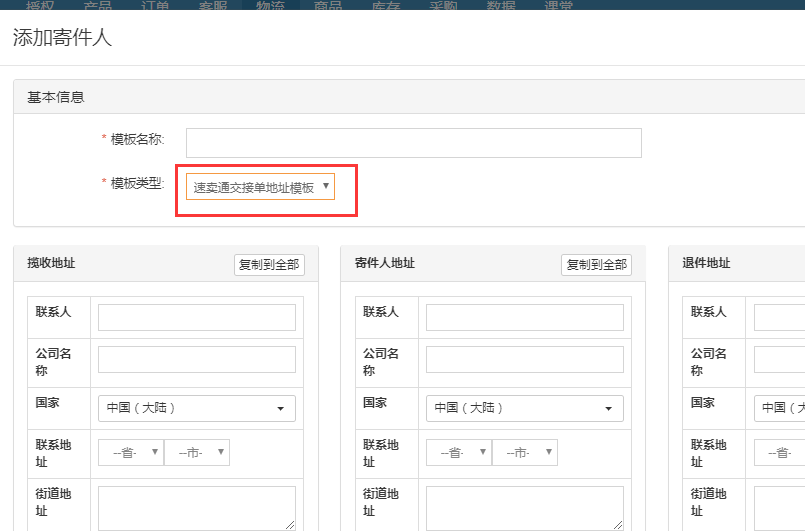Click 复制到全部 button in 揽收地址 panel
The image size is (805, 531).
click(x=270, y=265)
